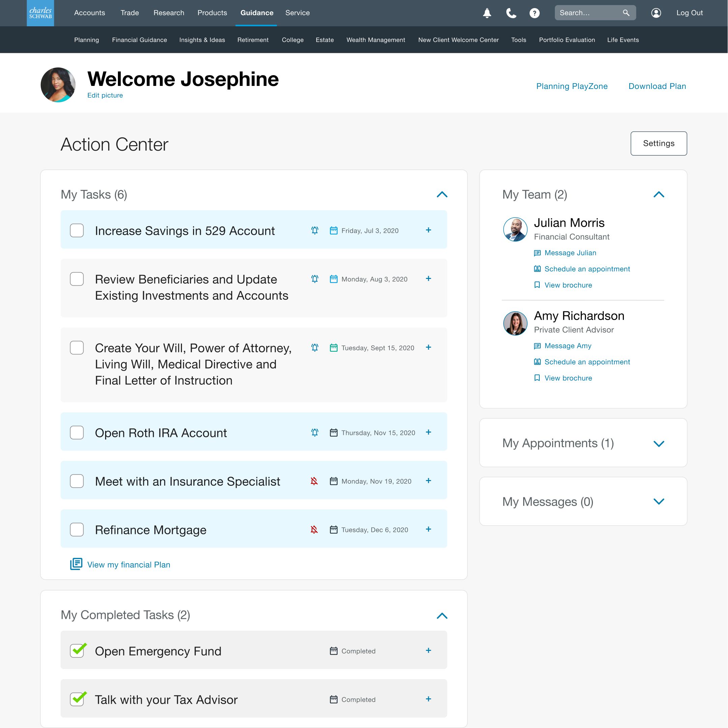Enable muted bell for Insurance Specialist task
This screenshot has width=728, height=728.
[314, 481]
